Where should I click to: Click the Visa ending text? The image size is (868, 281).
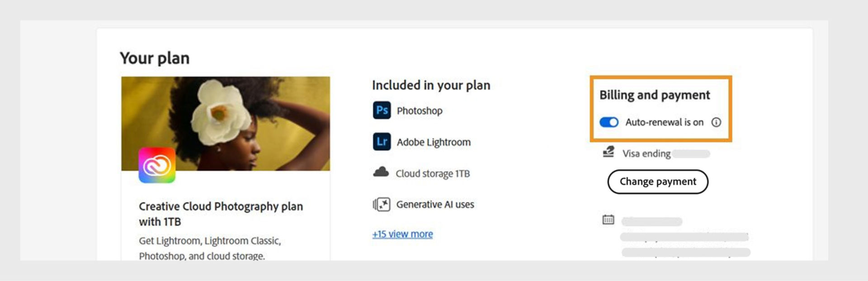pyautogui.click(x=646, y=154)
